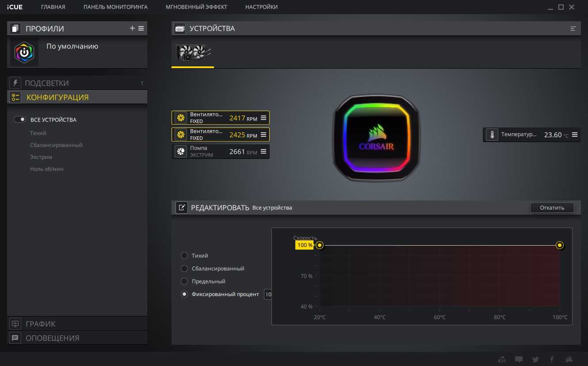Click the Помпа pump icon
This screenshot has width=588, height=366.
tap(180, 152)
